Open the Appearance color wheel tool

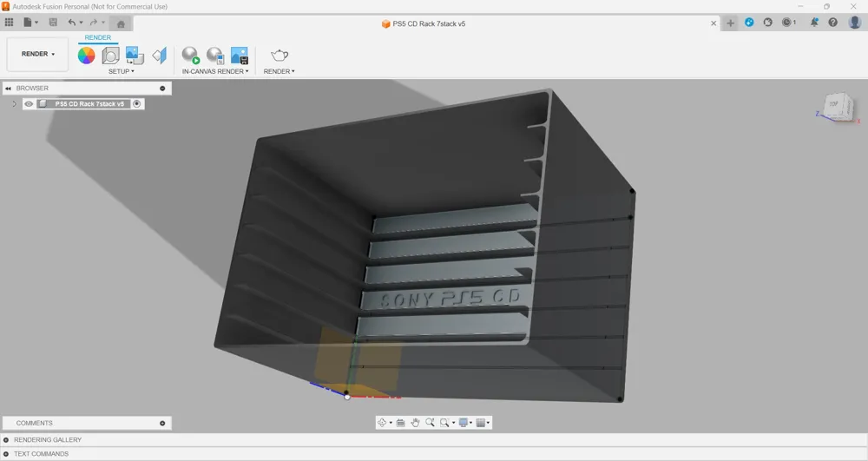pyautogui.click(x=86, y=56)
